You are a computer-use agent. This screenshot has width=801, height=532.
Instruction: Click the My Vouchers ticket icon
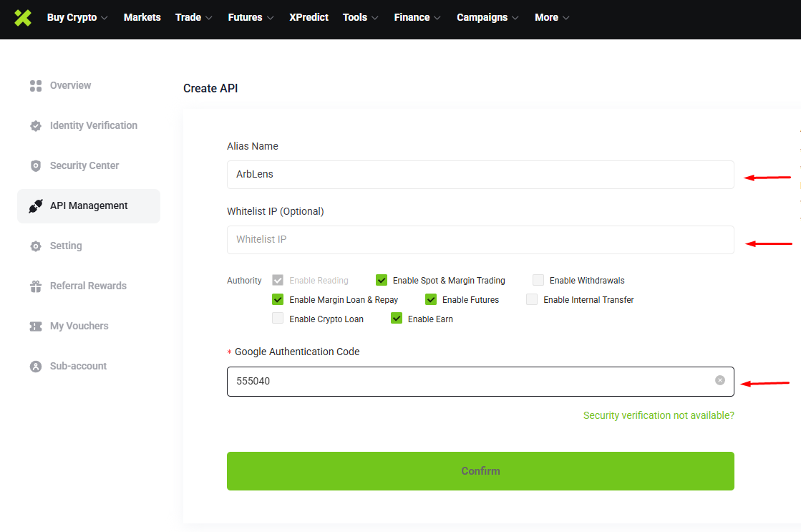pos(36,327)
